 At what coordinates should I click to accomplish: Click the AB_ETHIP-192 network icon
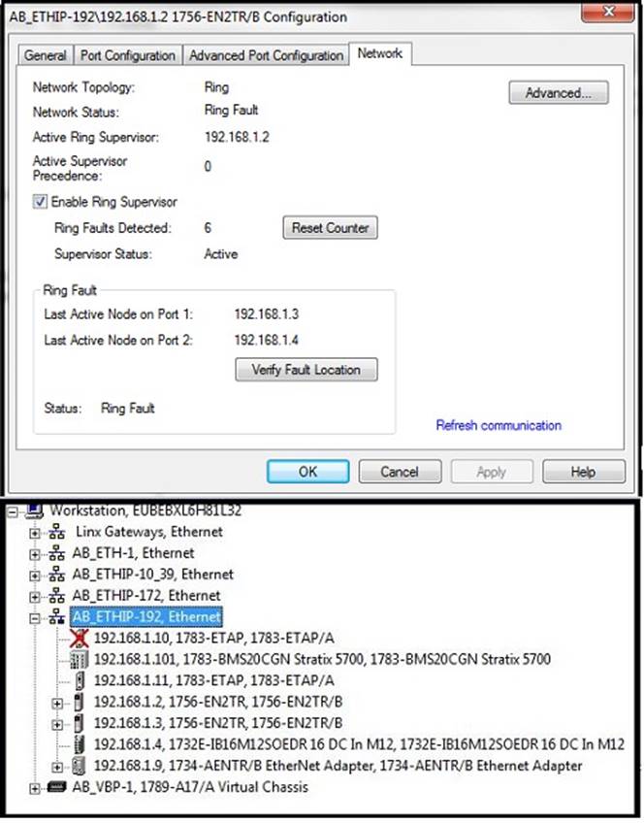(x=56, y=617)
